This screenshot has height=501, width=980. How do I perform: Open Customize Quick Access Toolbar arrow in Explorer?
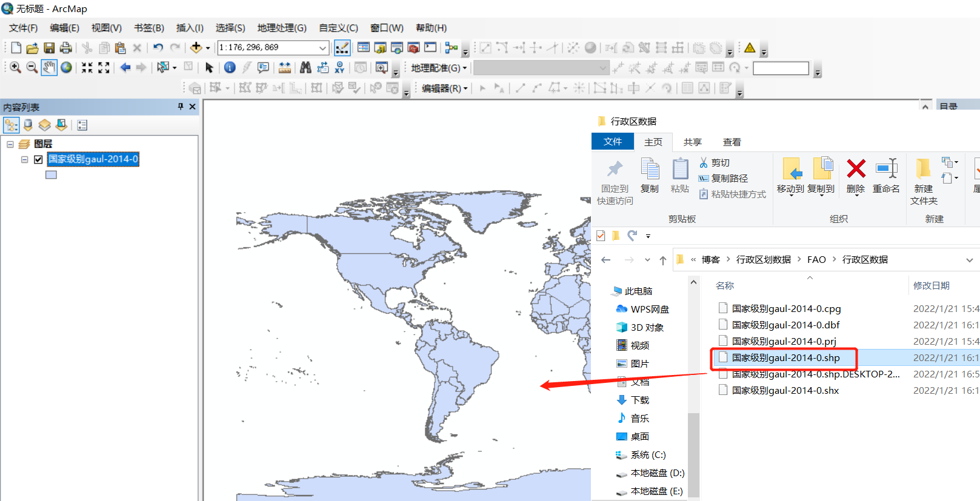point(648,236)
